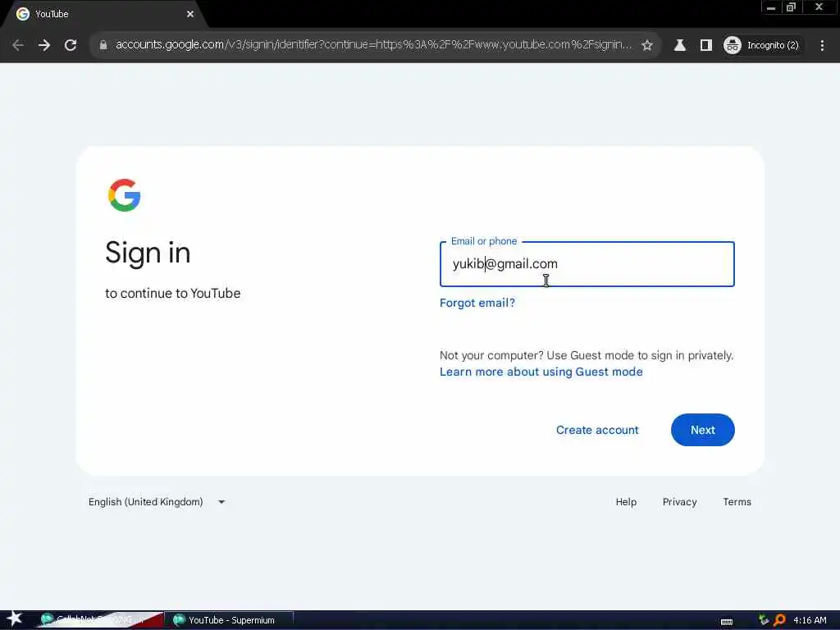Toggle the browser side panel icon

pos(706,45)
